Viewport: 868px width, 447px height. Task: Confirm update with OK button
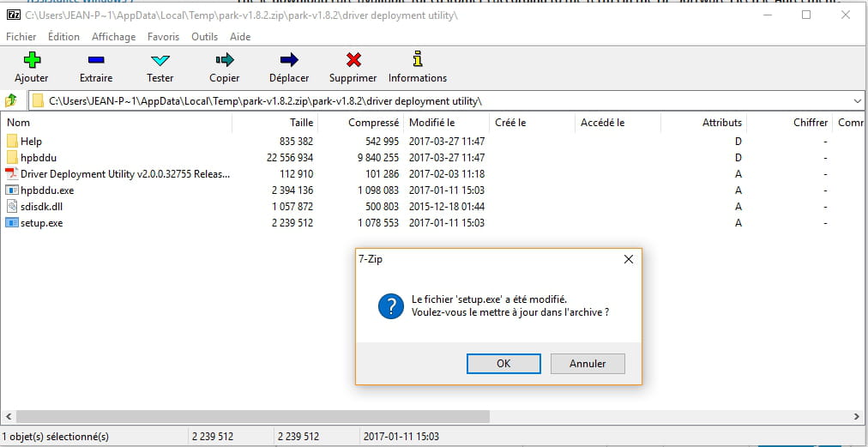click(503, 364)
